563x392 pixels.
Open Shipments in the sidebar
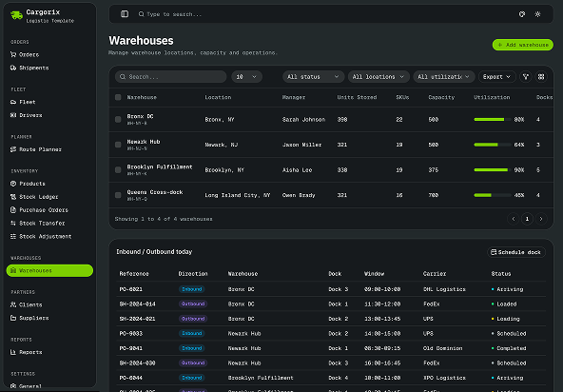tap(49, 68)
